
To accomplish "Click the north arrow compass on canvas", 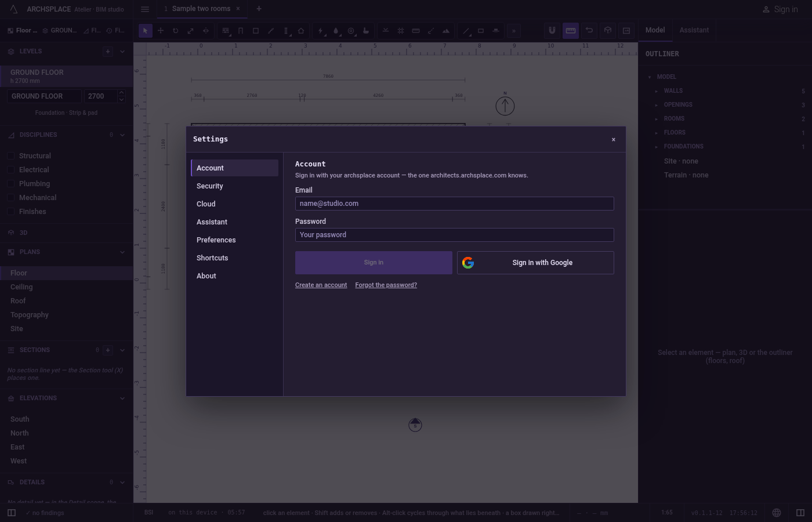I will click(505, 105).
